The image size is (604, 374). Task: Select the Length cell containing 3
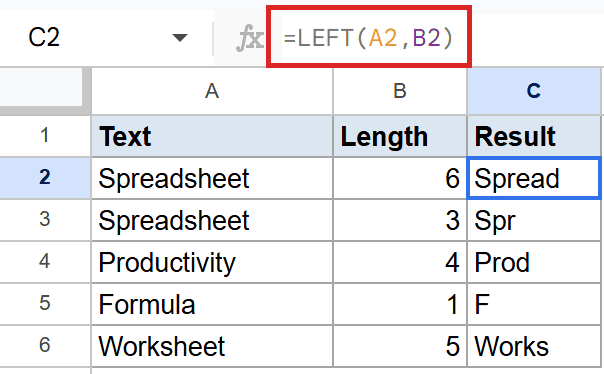pyautogui.click(x=400, y=220)
